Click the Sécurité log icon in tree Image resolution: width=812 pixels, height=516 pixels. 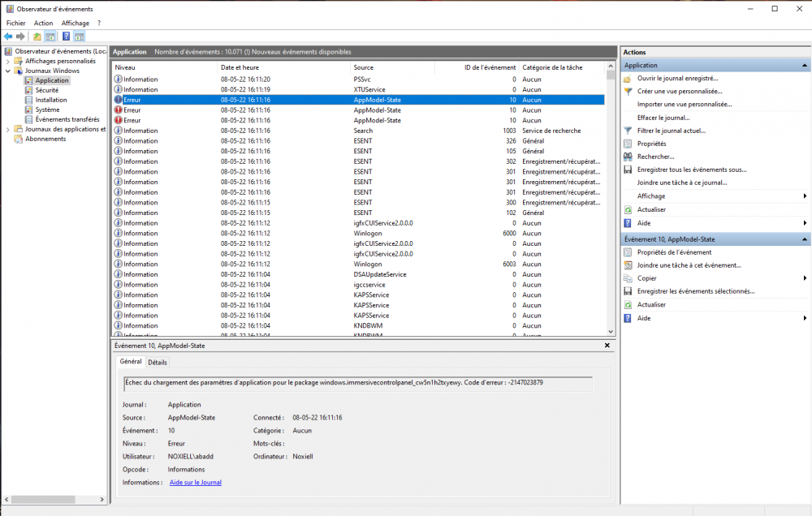point(30,90)
